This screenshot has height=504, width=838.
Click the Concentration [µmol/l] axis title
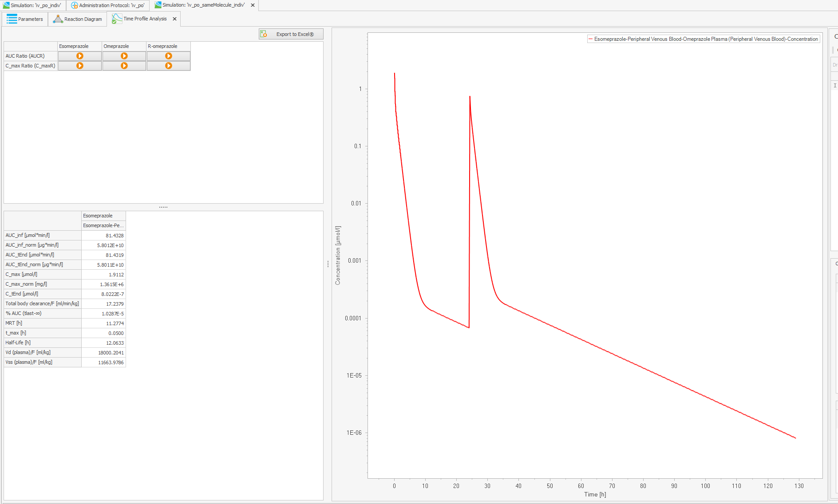(x=338, y=256)
